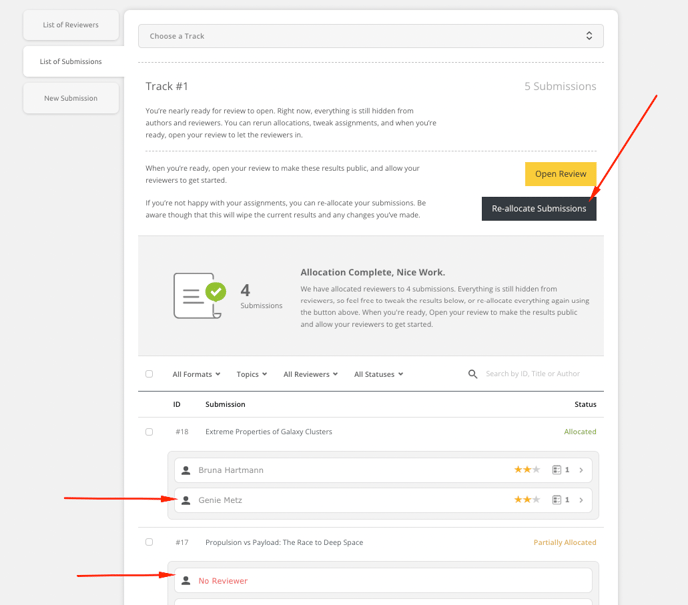The height and width of the screenshot is (605, 688).
Task: Open the Topics filter dropdown
Action: click(x=251, y=374)
